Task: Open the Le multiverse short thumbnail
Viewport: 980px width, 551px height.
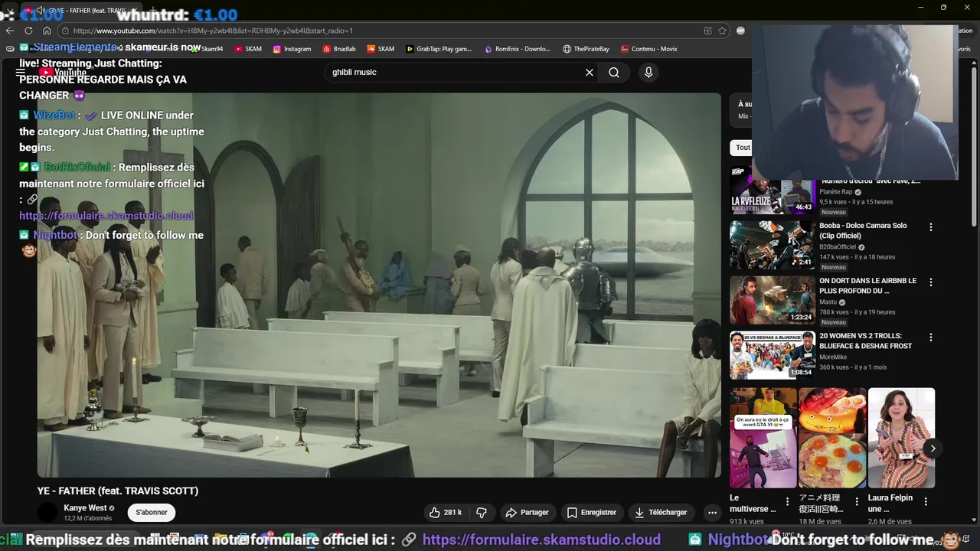Action: (x=763, y=438)
